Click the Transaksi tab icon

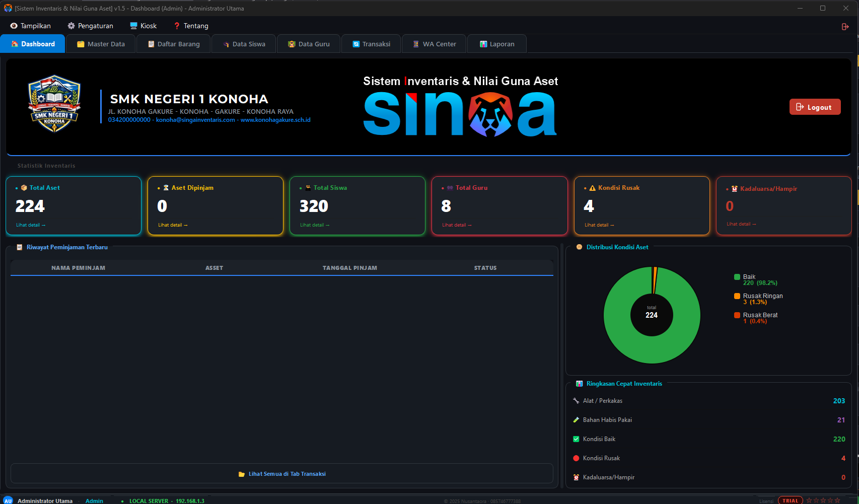(x=356, y=44)
